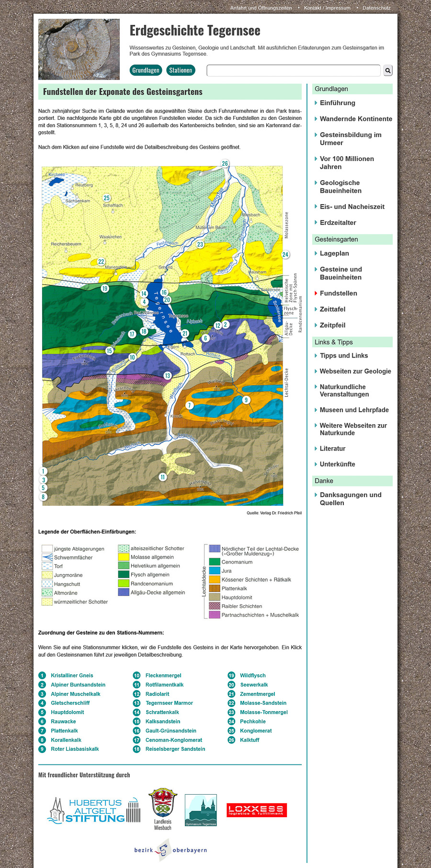Select map marker 17 on the map
The height and width of the screenshot is (868, 431).
point(132,334)
